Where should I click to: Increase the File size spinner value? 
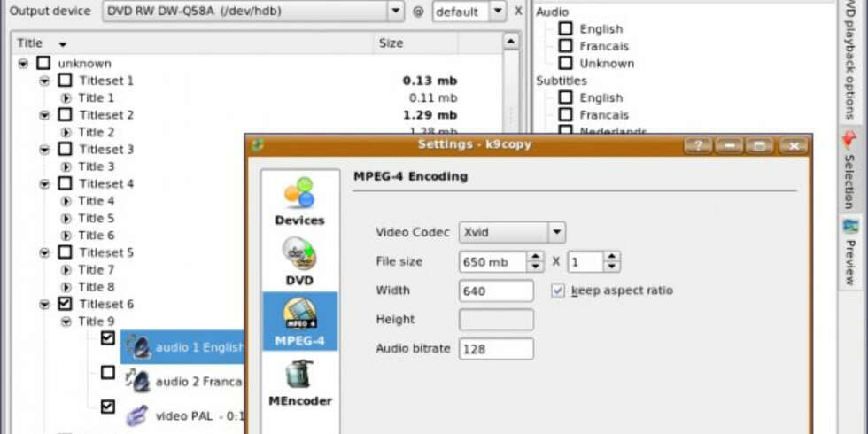click(534, 256)
